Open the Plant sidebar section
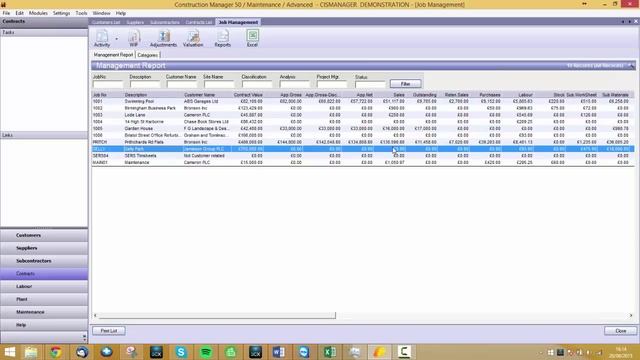Image resolution: width=640 pixels, height=360 pixels. pos(44,299)
